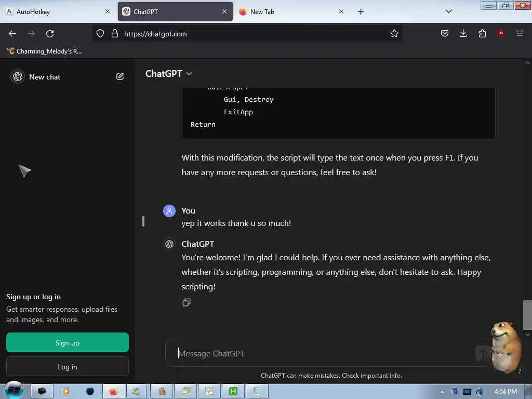This screenshot has height=399, width=532.
Task: Open the media player taskbar icon
Action: [66, 391]
